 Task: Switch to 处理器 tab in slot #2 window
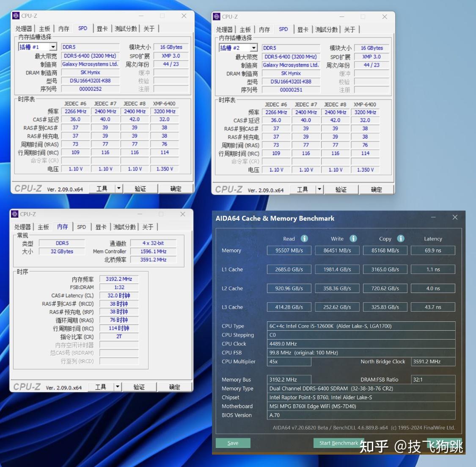(x=224, y=30)
